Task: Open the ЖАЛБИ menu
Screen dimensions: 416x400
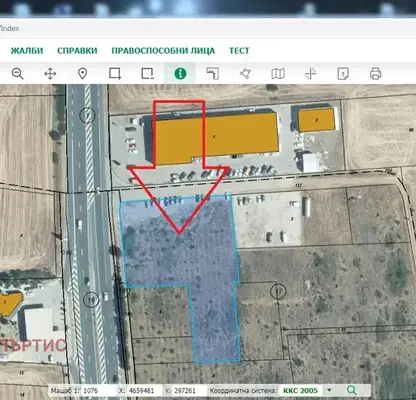Action: click(x=27, y=51)
